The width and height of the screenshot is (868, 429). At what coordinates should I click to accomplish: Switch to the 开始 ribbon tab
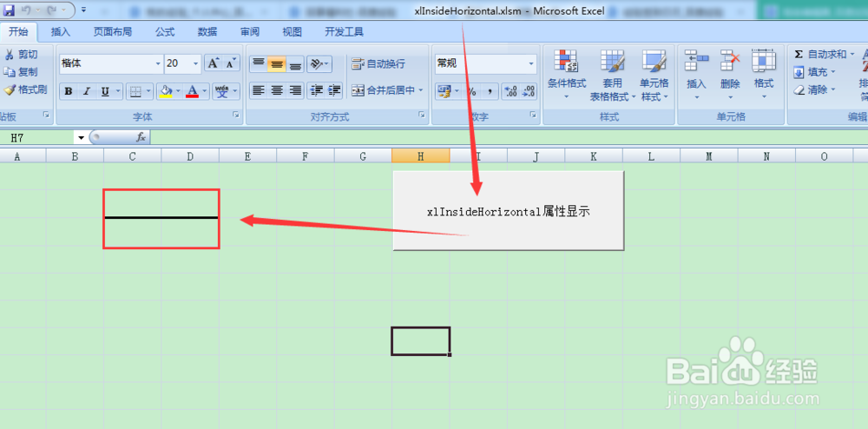[x=18, y=32]
